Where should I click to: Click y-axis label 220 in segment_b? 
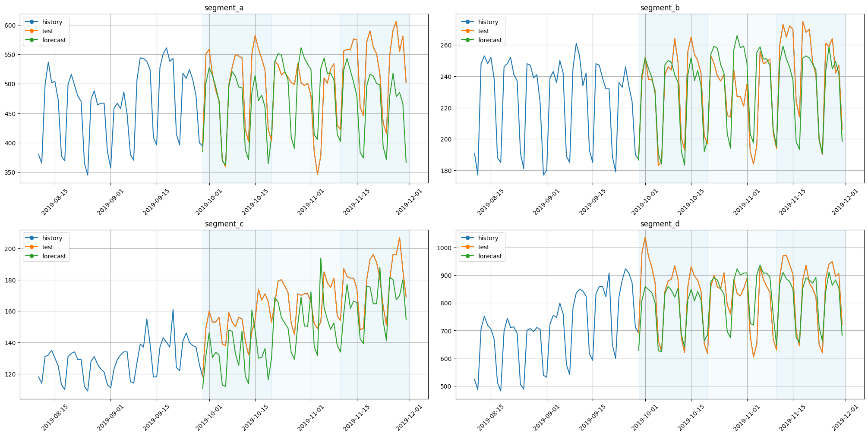447,108
